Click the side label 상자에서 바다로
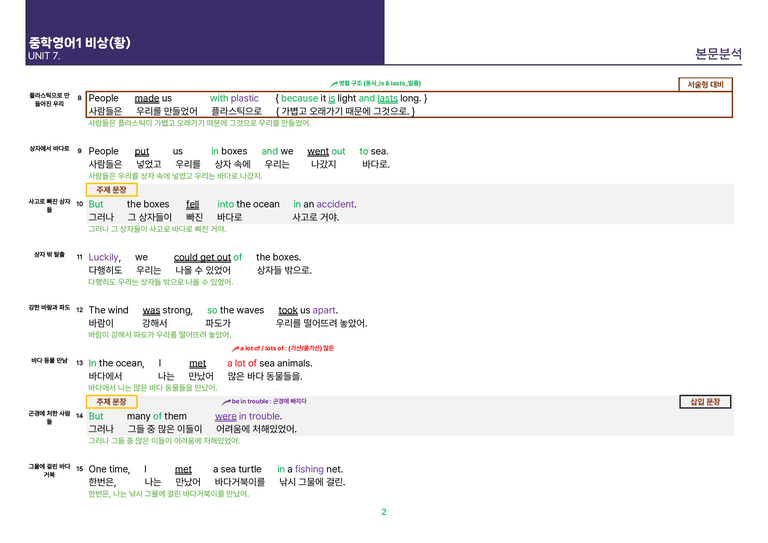 [x=49, y=148]
